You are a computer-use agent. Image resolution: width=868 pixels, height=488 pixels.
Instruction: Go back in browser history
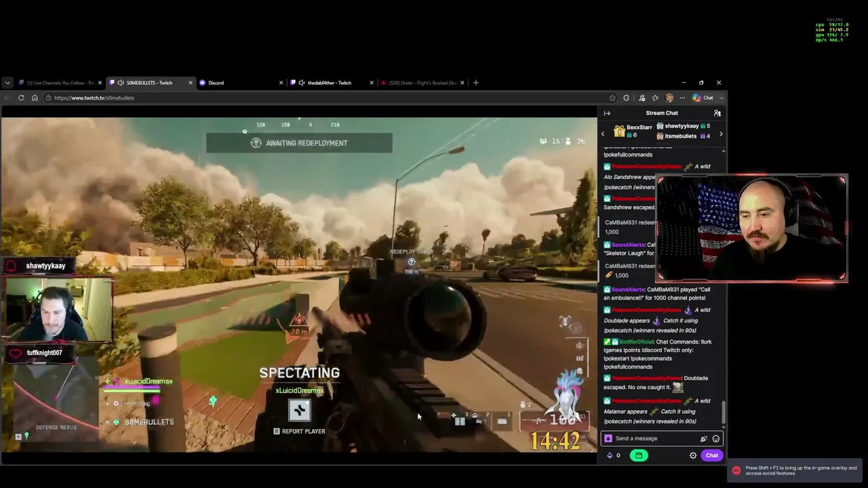click(7, 98)
